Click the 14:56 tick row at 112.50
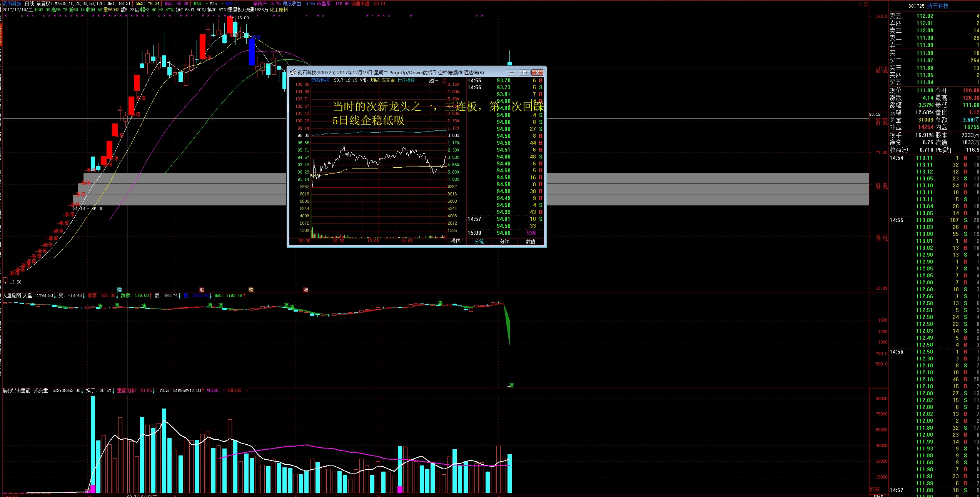The image size is (980, 497). (x=934, y=352)
